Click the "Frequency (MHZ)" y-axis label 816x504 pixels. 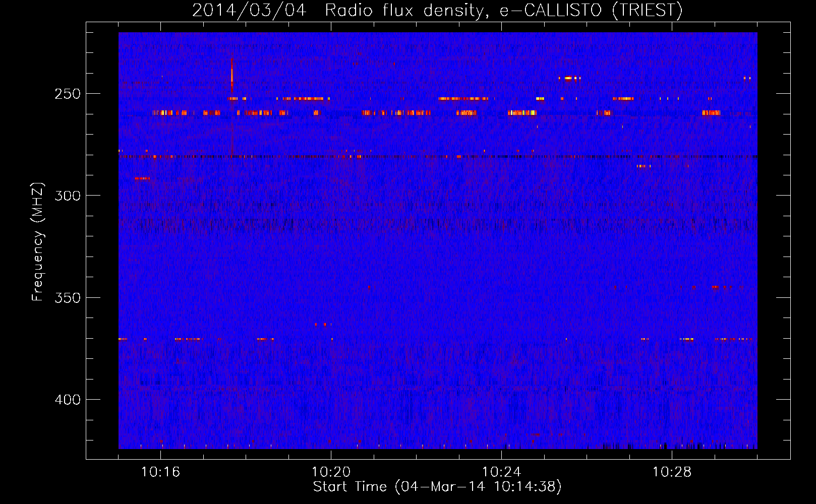(x=38, y=242)
